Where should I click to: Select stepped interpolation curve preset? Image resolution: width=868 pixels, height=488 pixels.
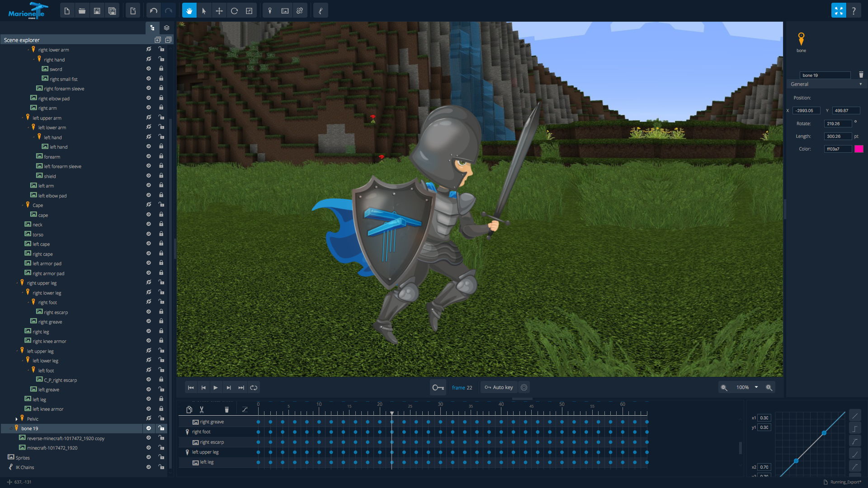click(855, 428)
